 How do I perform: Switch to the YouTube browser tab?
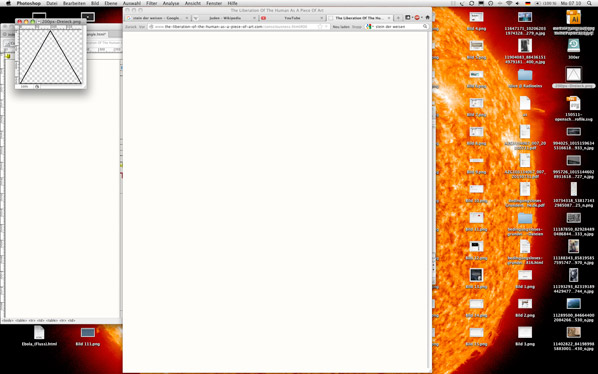292,18
